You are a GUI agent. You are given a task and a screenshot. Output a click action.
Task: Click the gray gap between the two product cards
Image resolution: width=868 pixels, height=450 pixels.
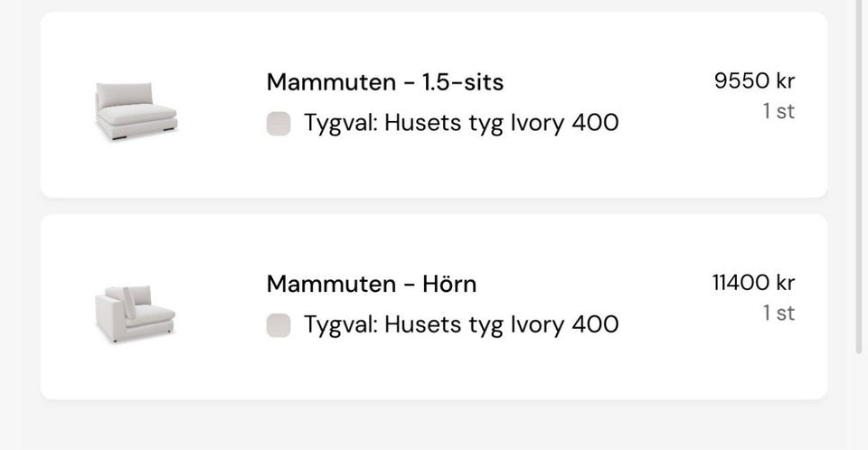pos(434,206)
